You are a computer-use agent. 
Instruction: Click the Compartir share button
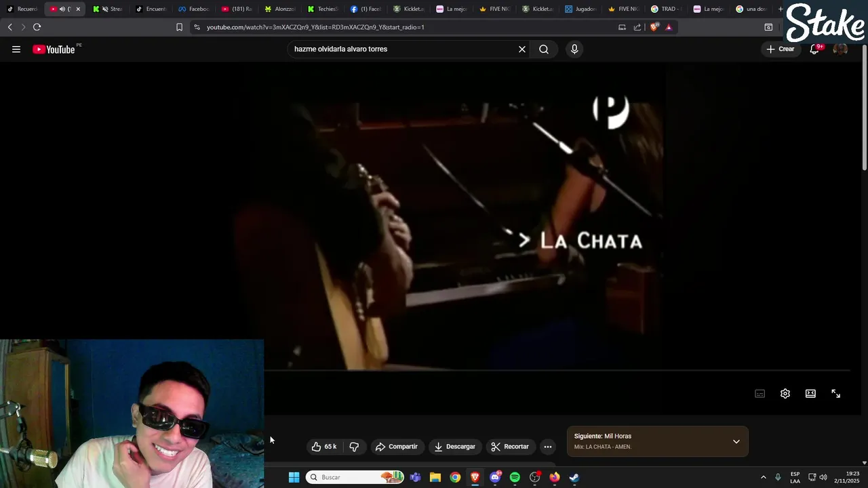(397, 447)
